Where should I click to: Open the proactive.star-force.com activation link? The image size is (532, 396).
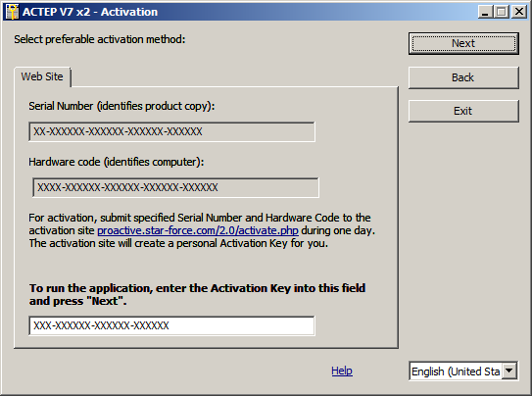pyautogui.click(x=198, y=230)
